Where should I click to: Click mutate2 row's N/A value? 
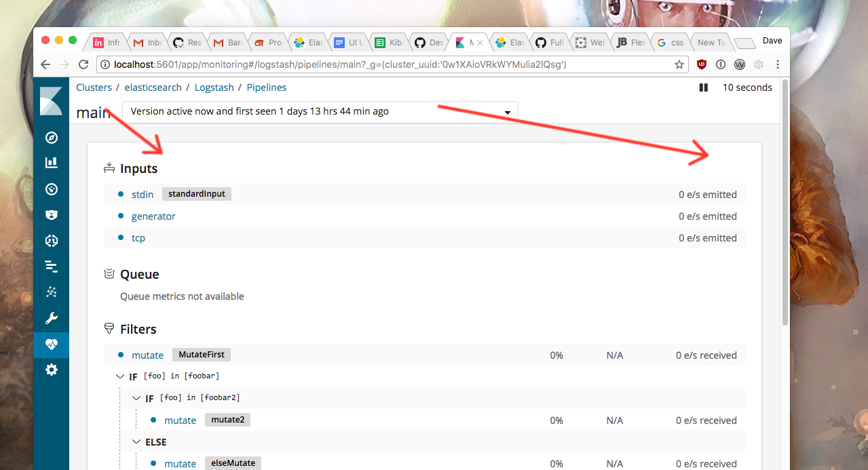[x=615, y=420]
